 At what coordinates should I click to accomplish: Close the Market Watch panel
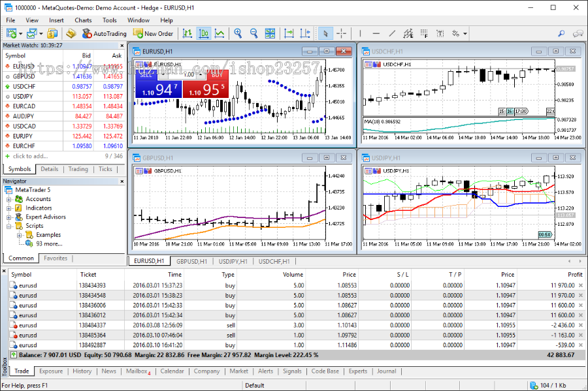(122, 45)
